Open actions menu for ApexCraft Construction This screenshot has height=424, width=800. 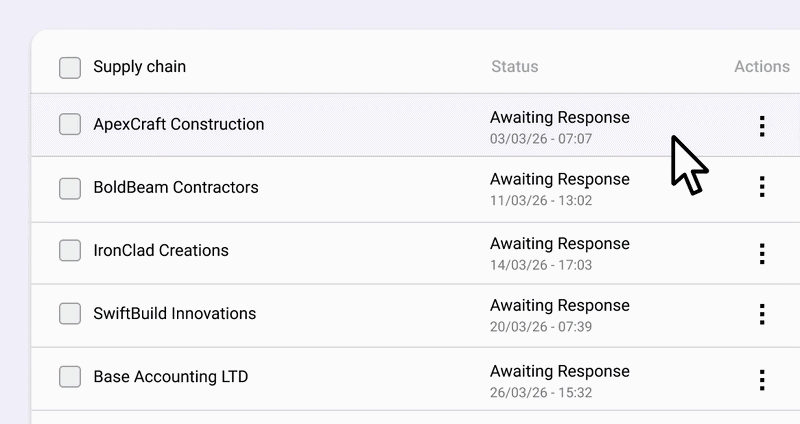(x=762, y=125)
